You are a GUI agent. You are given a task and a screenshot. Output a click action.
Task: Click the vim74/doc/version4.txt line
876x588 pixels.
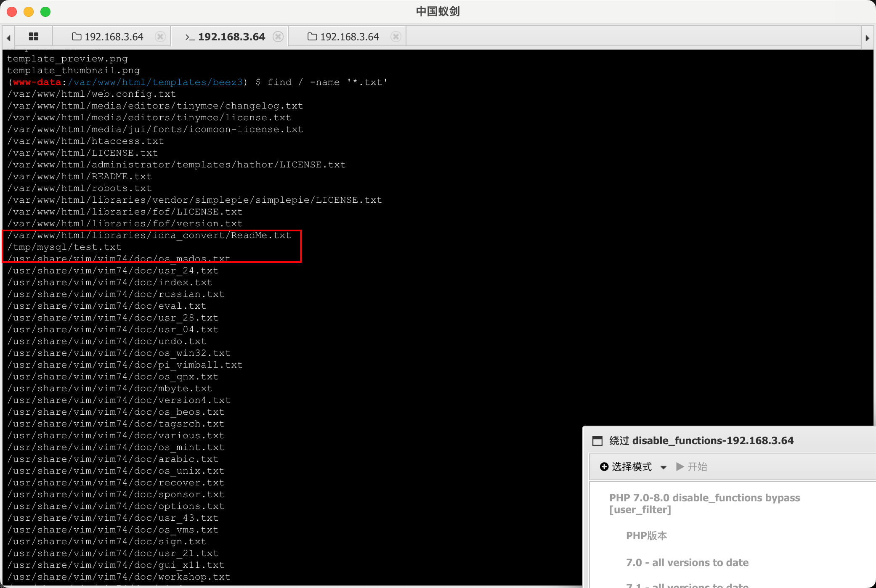(119, 400)
